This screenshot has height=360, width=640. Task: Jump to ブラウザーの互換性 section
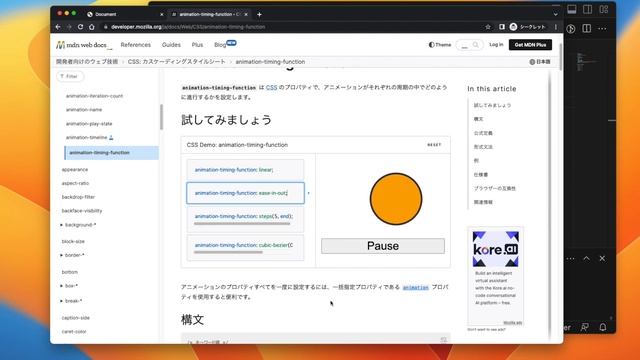[x=495, y=189]
